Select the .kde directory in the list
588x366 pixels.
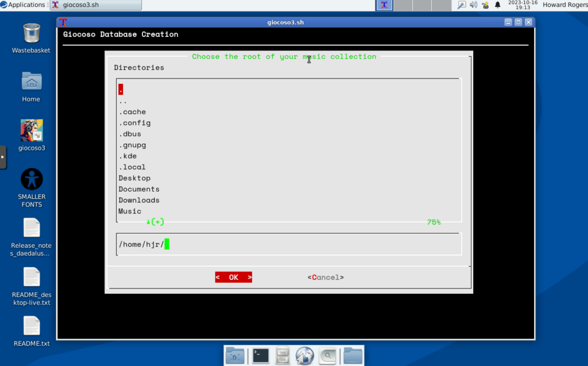(128, 156)
